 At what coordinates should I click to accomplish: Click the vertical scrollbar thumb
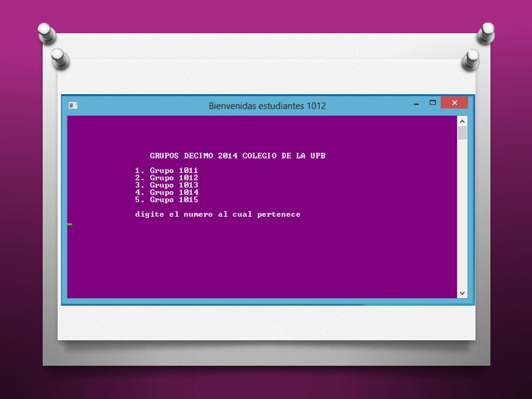(x=462, y=132)
